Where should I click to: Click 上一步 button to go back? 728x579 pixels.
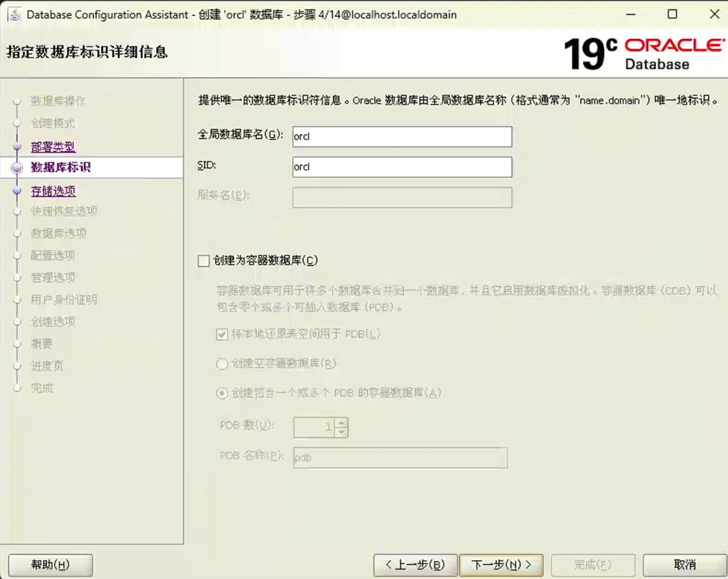pyautogui.click(x=415, y=565)
